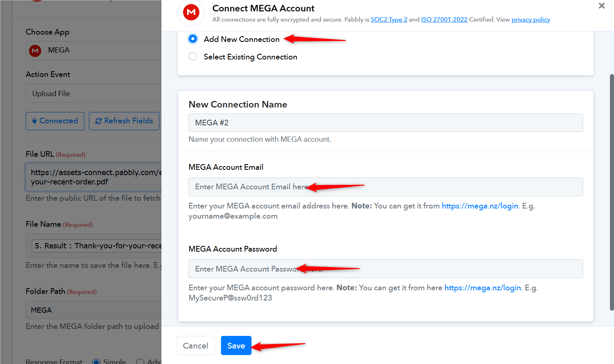View the privacy policy link

(531, 20)
